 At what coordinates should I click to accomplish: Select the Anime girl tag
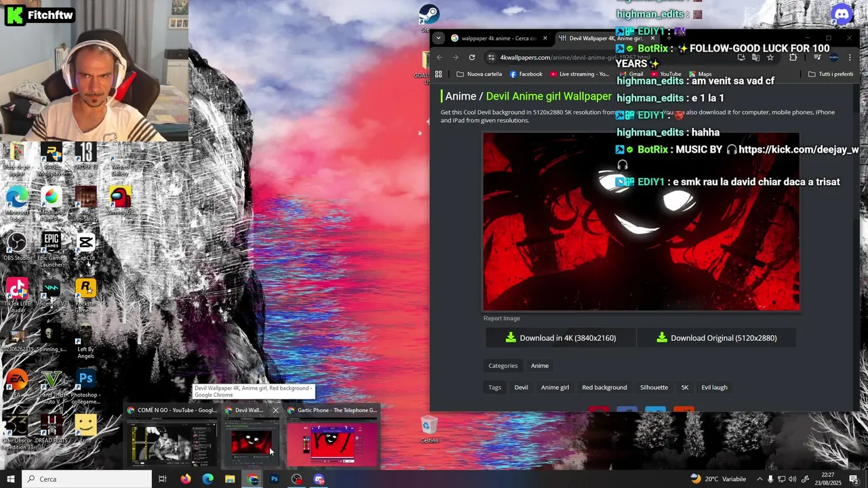pos(555,388)
